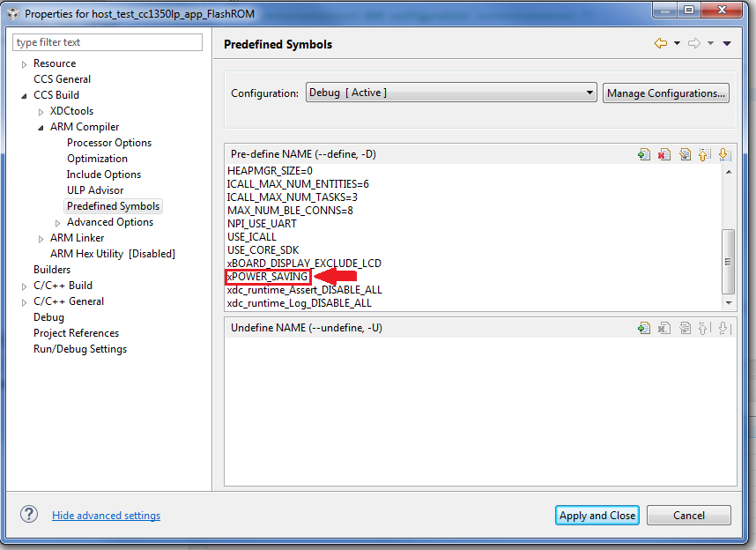Select ICALL_MAX_NUM_ENTITIES=6 symbol

click(298, 184)
